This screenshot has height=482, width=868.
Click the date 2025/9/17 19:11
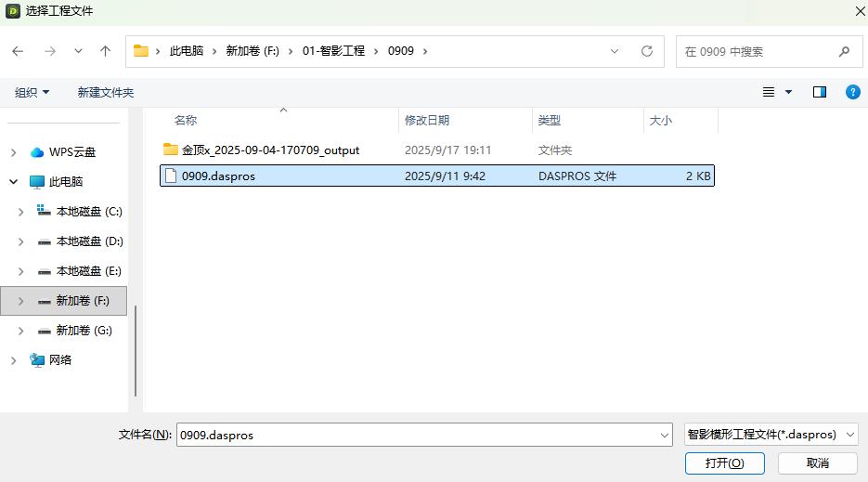point(447,150)
